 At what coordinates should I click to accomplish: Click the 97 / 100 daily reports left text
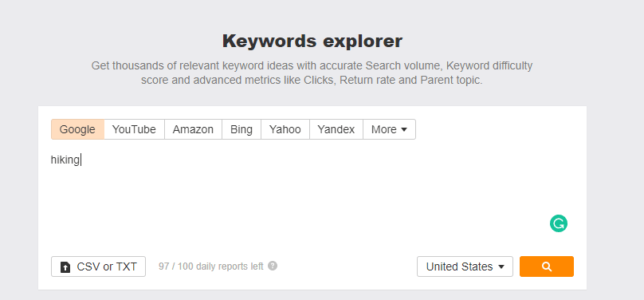(211, 266)
